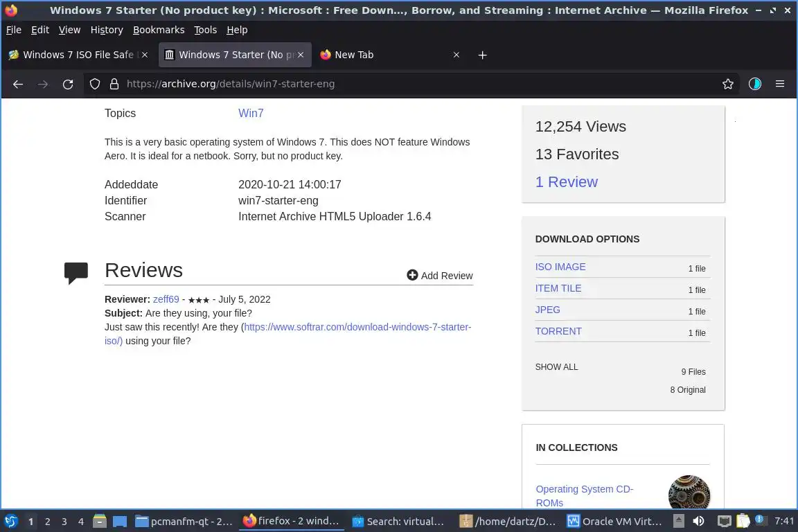Download the ISO IMAGE option

pyautogui.click(x=560, y=267)
